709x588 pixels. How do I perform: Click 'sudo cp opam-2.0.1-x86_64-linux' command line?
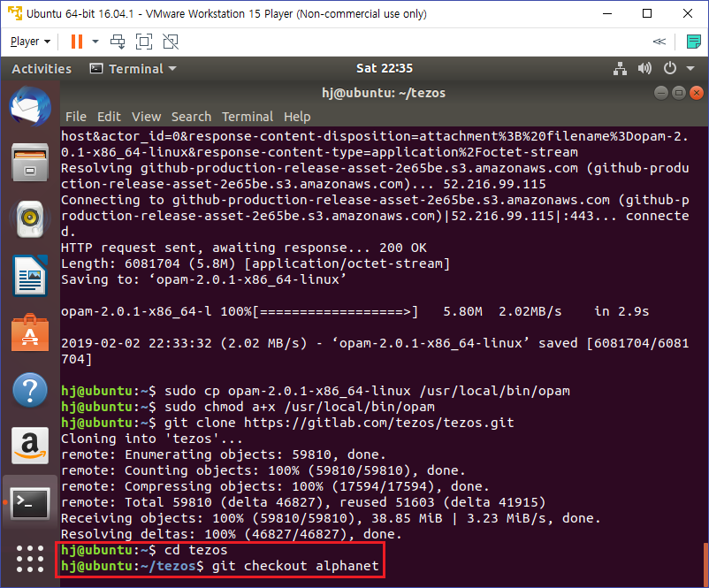tap(316, 391)
